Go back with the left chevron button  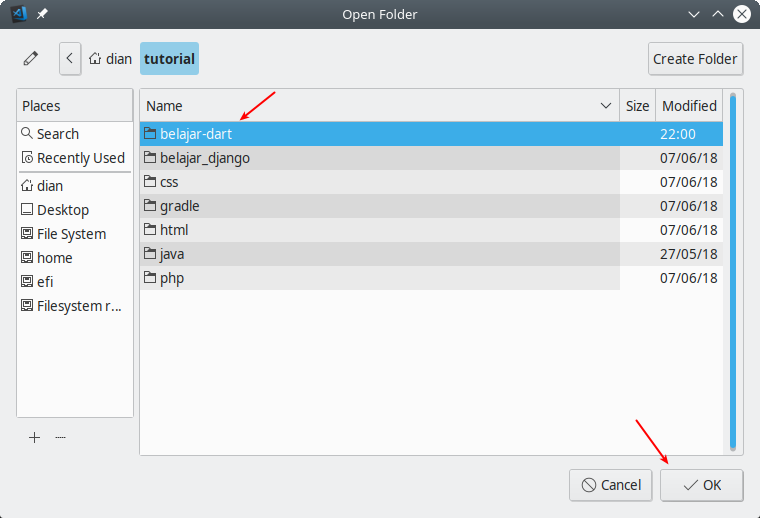[x=69, y=58]
